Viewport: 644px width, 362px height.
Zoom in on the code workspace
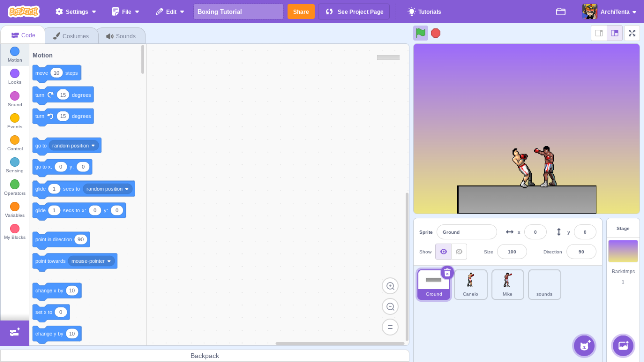click(390, 286)
